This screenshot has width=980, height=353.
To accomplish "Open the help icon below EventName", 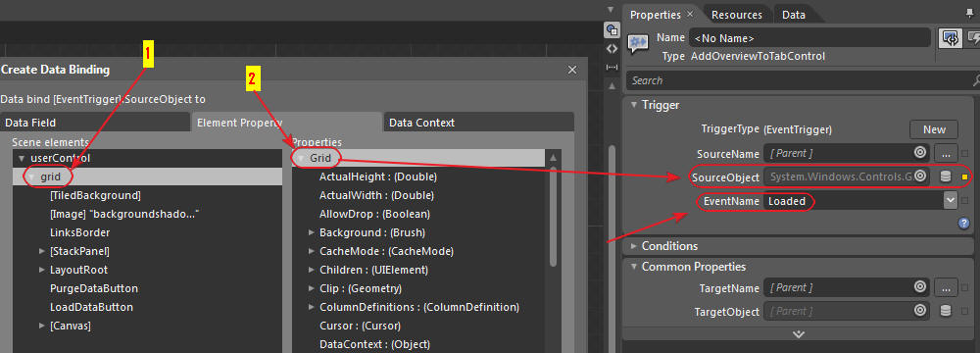I will click(963, 224).
